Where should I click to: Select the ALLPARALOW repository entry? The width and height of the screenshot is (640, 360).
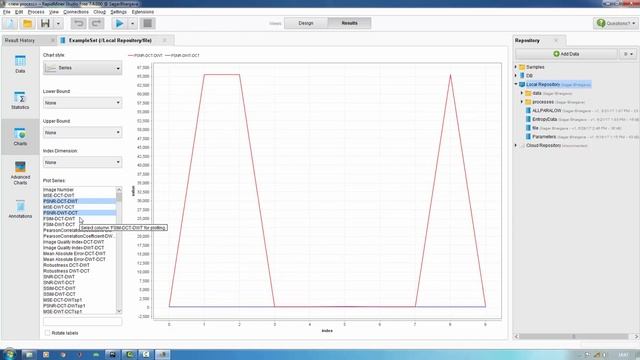pos(547,111)
